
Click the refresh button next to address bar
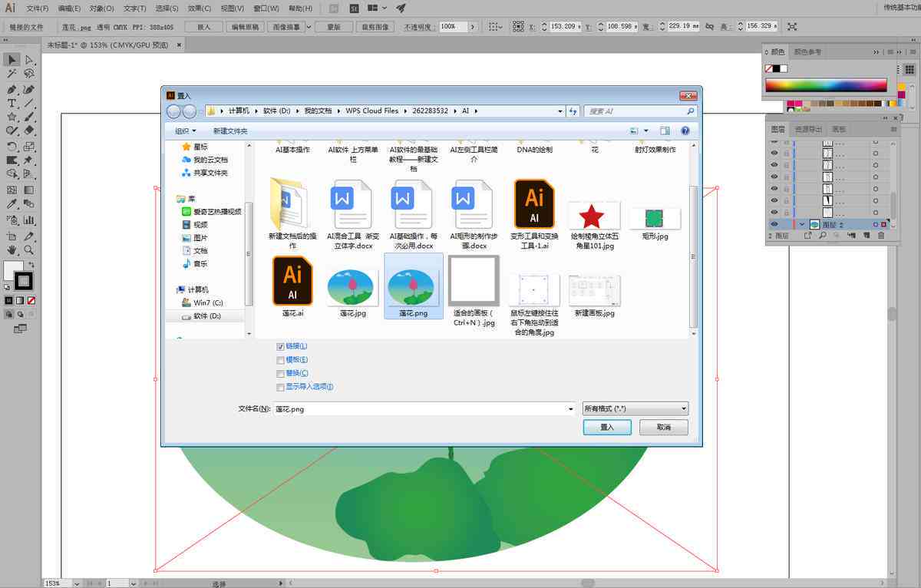(x=573, y=111)
